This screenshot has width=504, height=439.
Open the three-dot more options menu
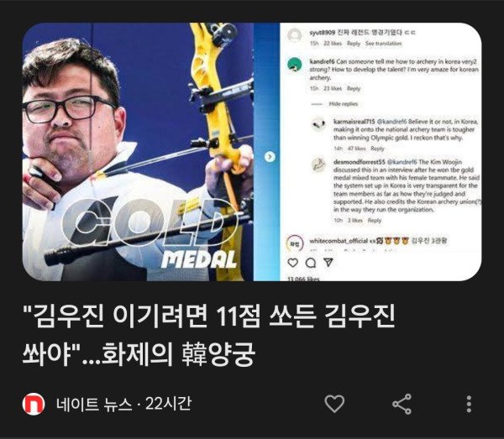point(469,404)
